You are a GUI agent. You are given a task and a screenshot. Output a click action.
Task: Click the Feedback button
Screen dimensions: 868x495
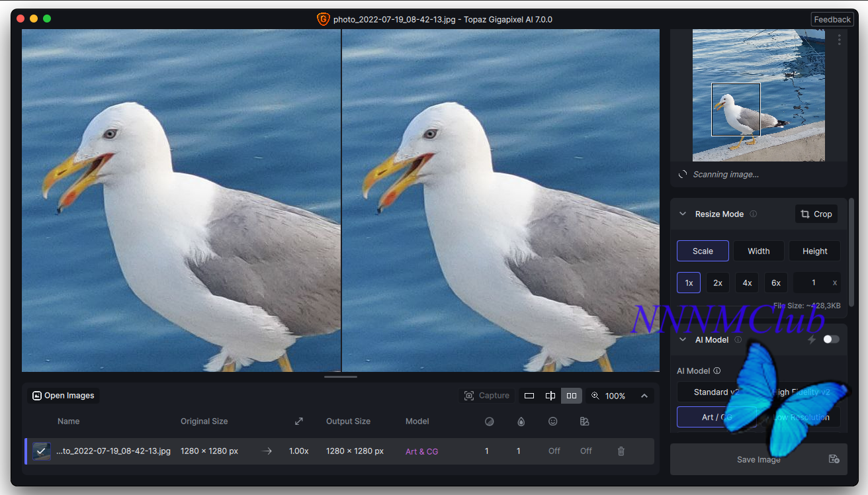point(832,19)
